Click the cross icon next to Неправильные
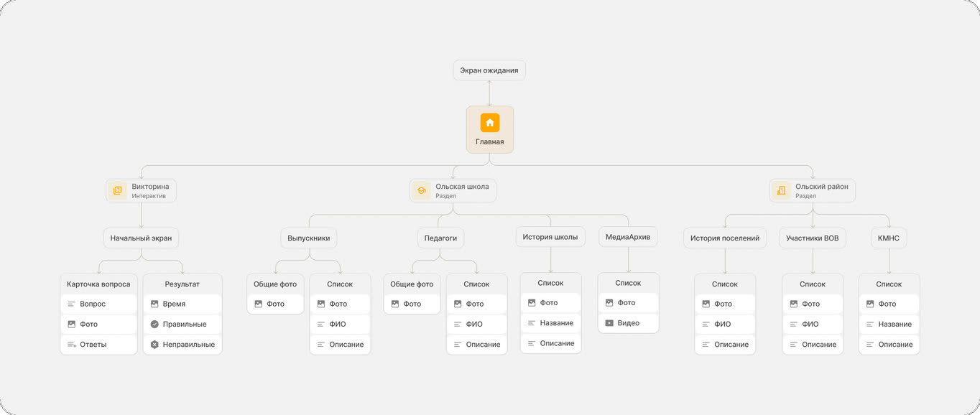This screenshot has width=980, height=415. pos(154,344)
